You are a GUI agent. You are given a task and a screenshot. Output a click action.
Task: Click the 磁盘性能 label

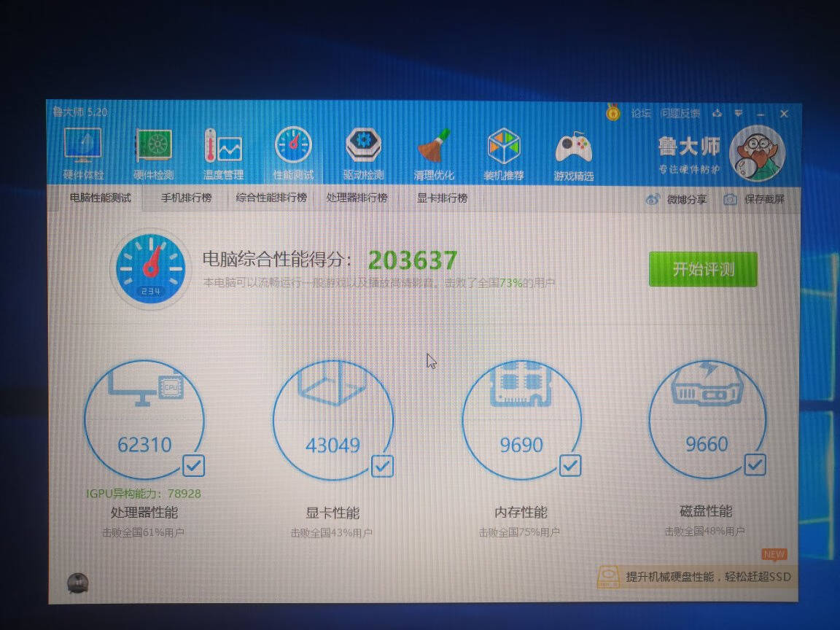[x=706, y=511]
